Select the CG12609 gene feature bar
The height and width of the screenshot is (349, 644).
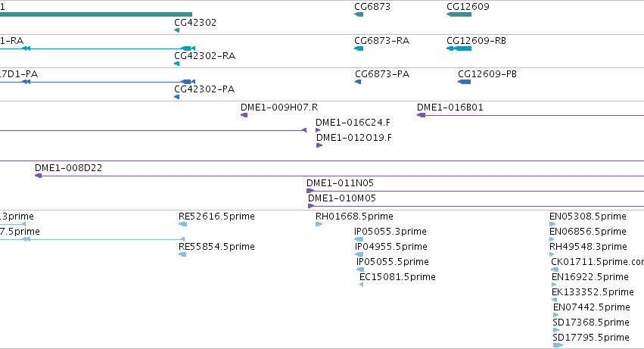[459, 14]
